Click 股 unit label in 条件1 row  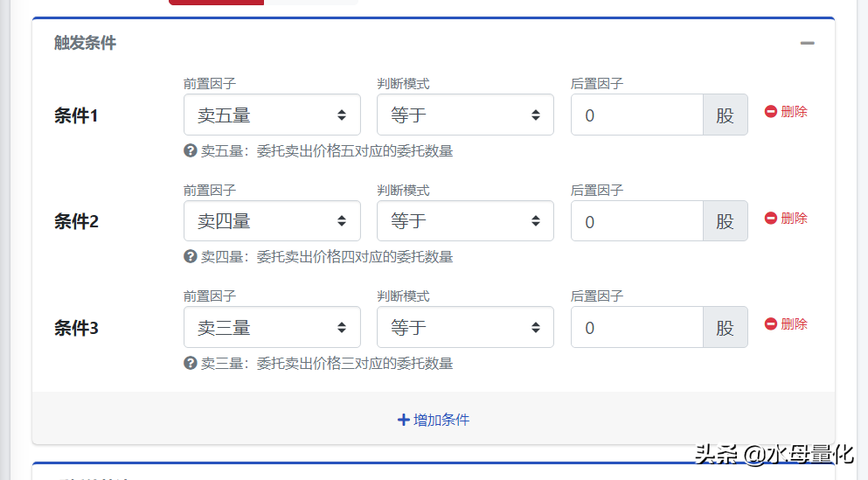(726, 115)
